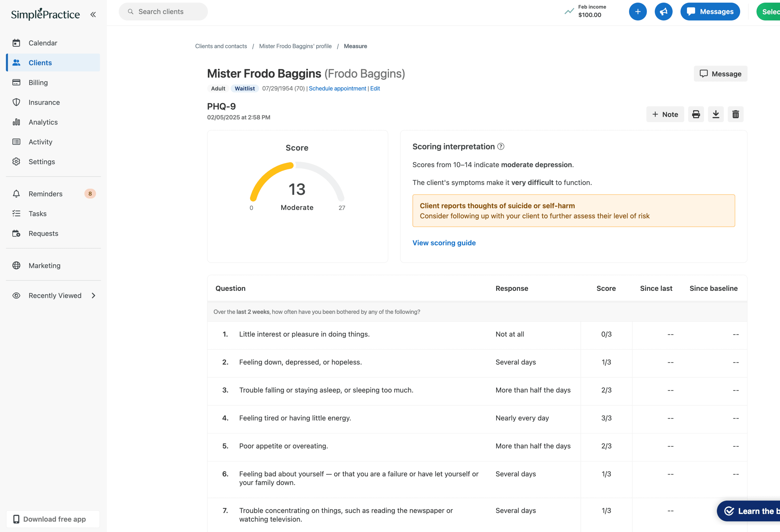Add a Note to this measure
The width and height of the screenshot is (780, 532).
coord(665,114)
